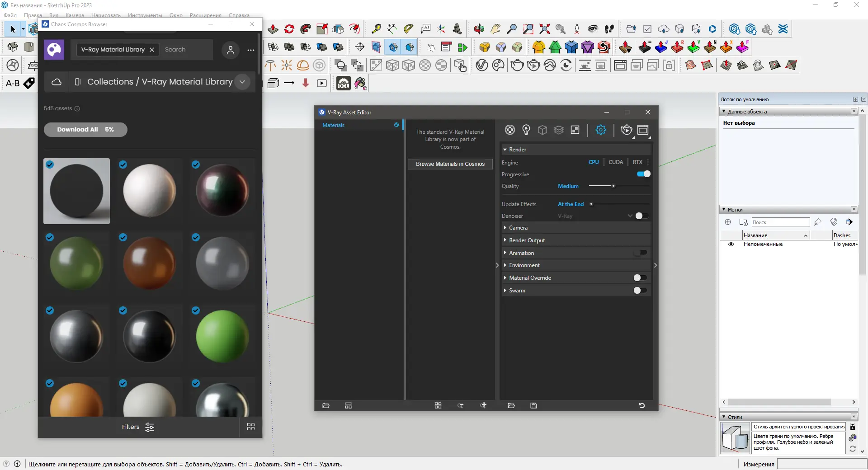Switch render engine to RTX
This screenshot has height=470, width=868.
point(637,162)
